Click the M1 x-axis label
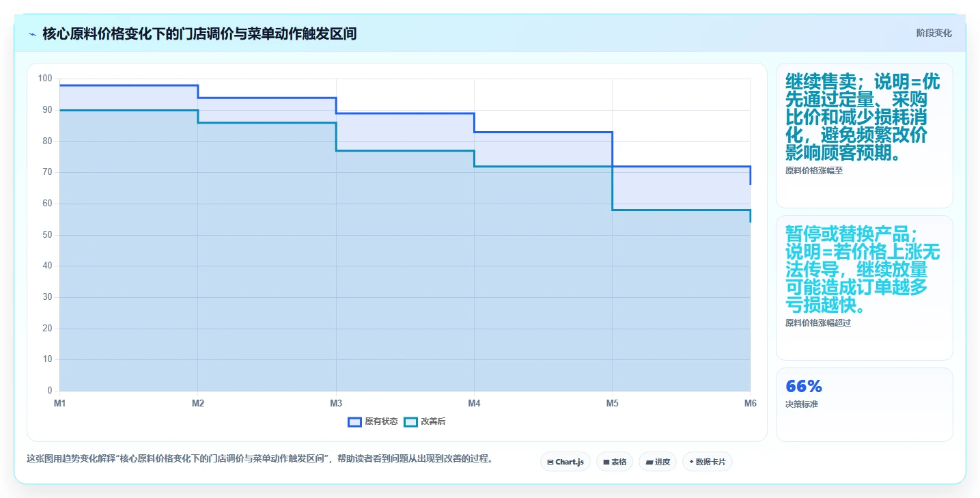The height and width of the screenshot is (498, 980). (60, 404)
